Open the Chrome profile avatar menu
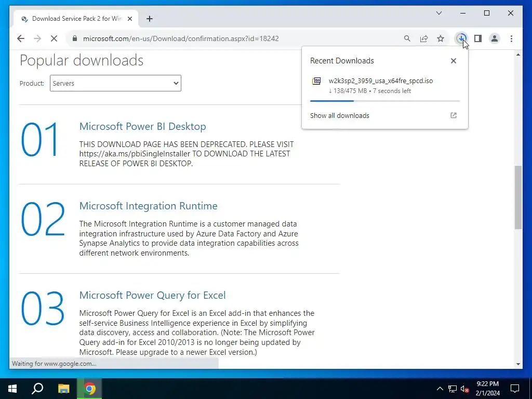 495,38
